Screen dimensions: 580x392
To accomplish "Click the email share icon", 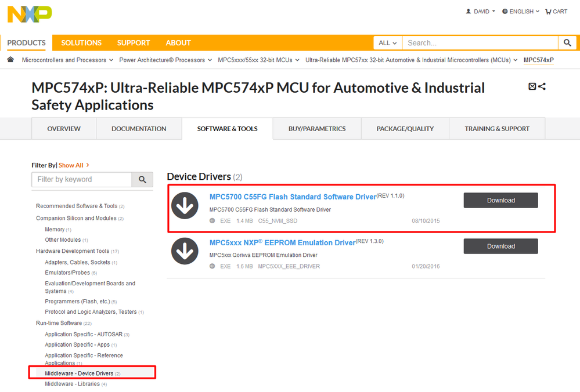I will click(x=532, y=86).
